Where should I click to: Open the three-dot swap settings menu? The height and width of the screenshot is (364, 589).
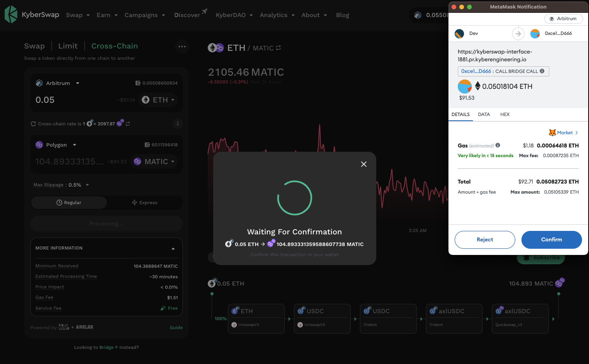pyautogui.click(x=182, y=47)
